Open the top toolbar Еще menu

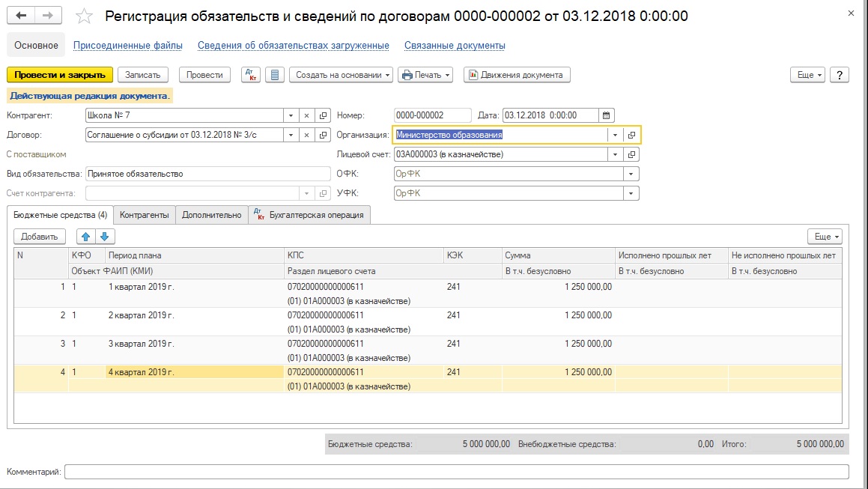(807, 75)
